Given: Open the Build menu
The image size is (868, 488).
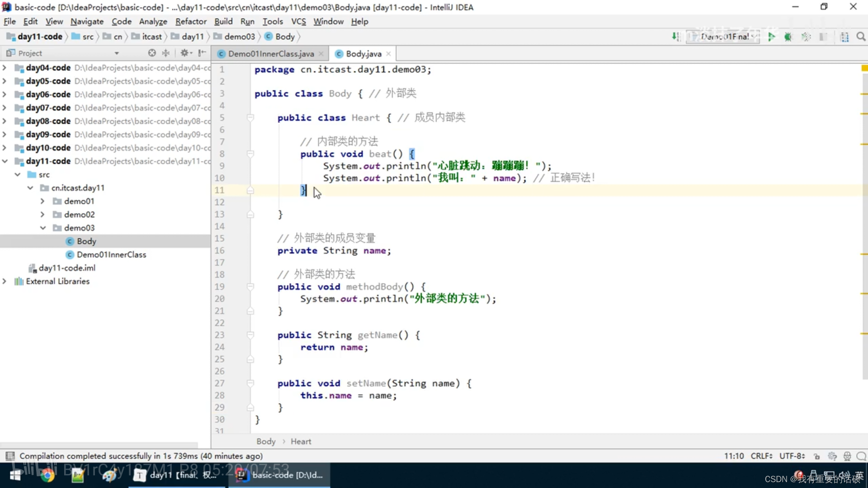Looking at the screenshot, I should click(x=223, y=21).
